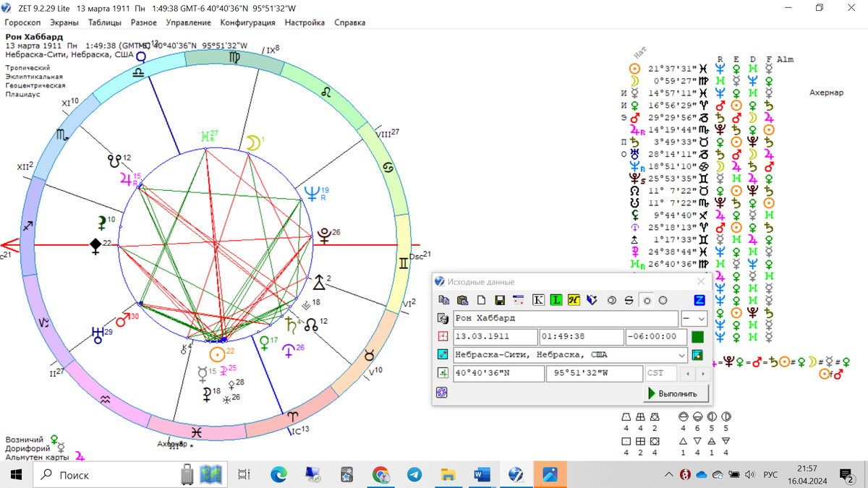
Task: Click the date field 13.03.1911
Action: click(495, 337)
